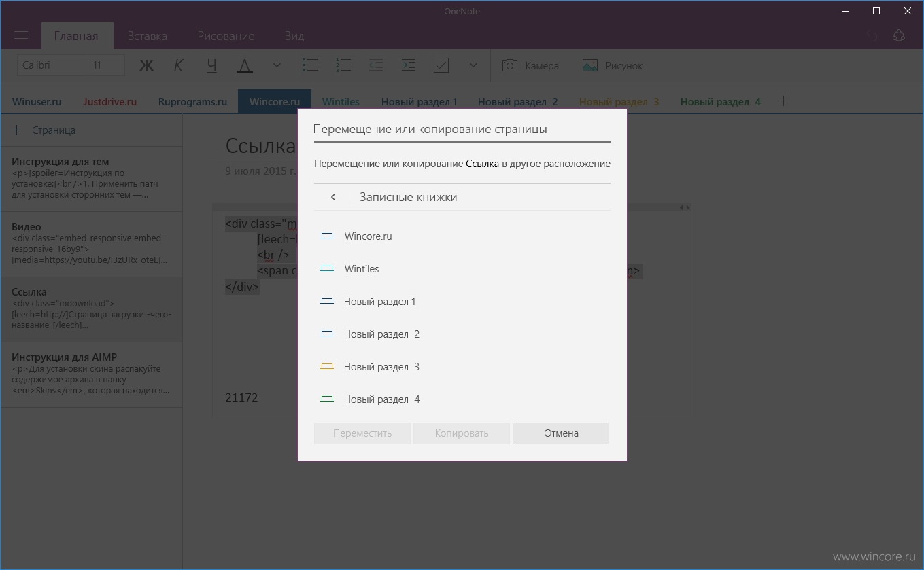
Task: Toggle italic formatting (К)
Action: [179, 65]
